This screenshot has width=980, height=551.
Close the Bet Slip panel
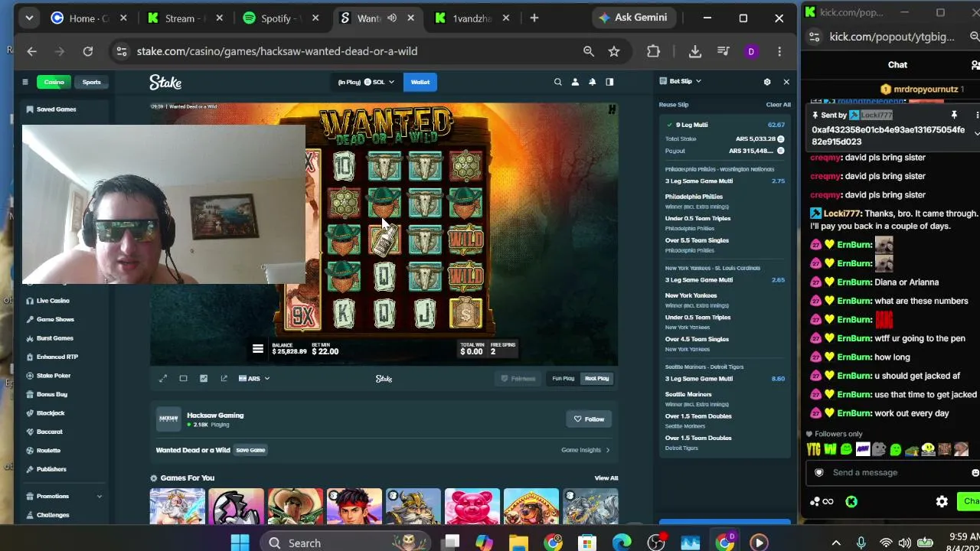pos(786,82)
